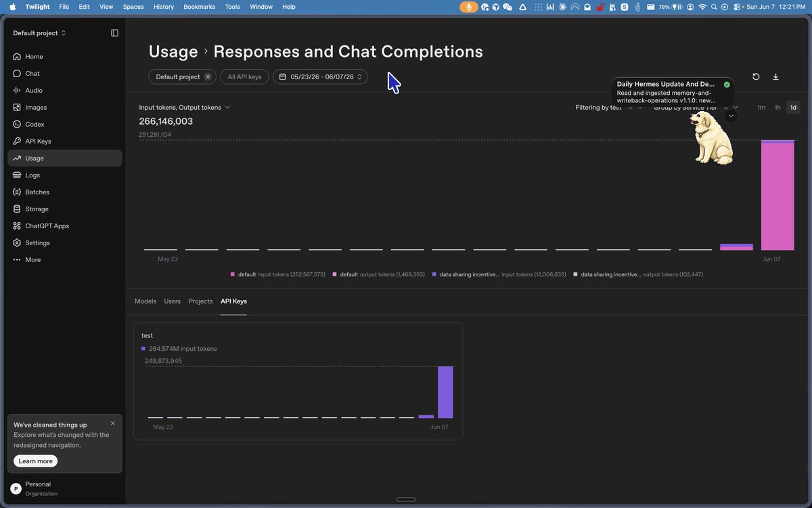The image size is (812, 508).
Task: Click the orange microphone icon in menu bar
Action: pyautogui.click(x=468, y=7)
